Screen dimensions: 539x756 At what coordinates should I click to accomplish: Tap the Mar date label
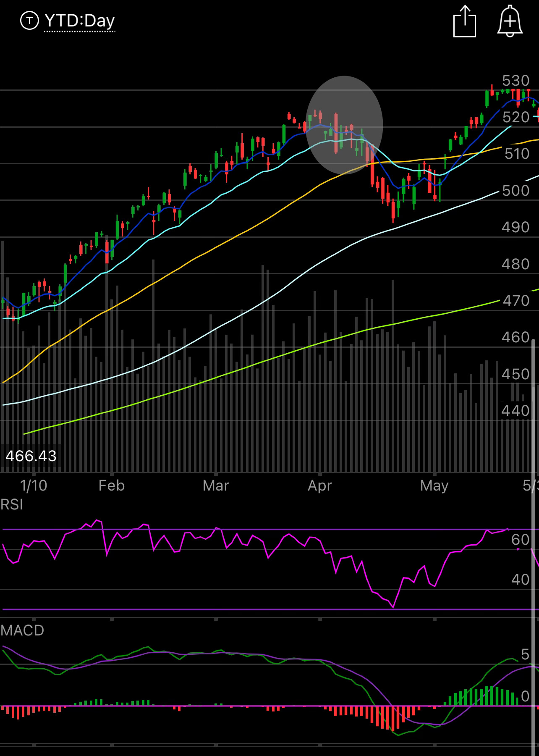pos(216,486)
